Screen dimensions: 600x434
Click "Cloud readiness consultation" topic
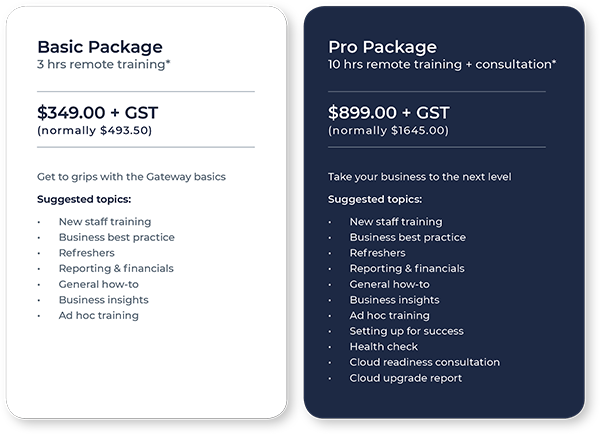[424, 362]
